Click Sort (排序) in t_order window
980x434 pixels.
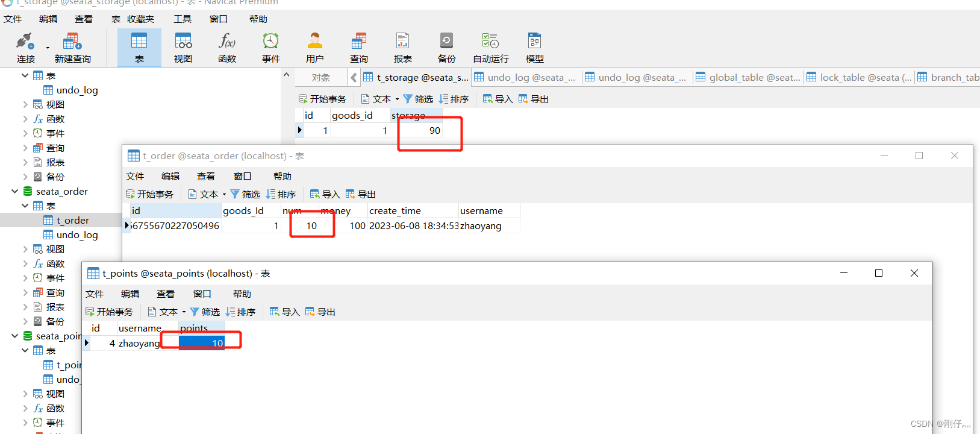[x=281, y=194]
